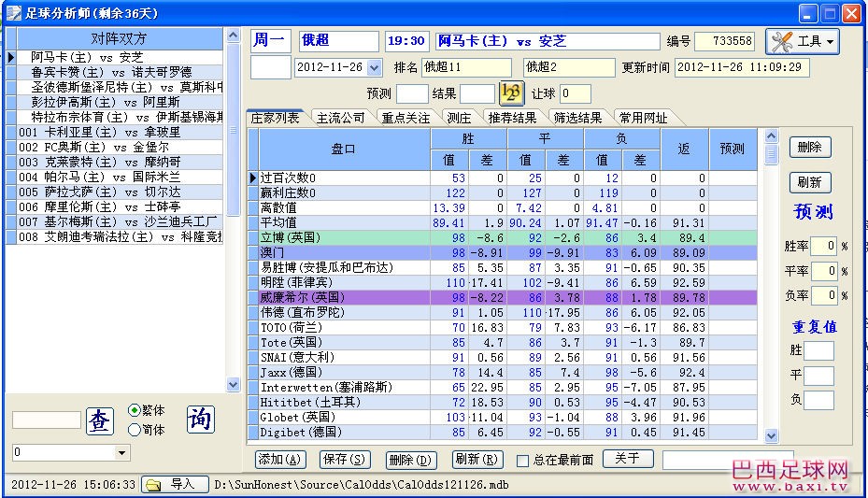Click the 胜率 percentage field

click(x=823, y=246)
